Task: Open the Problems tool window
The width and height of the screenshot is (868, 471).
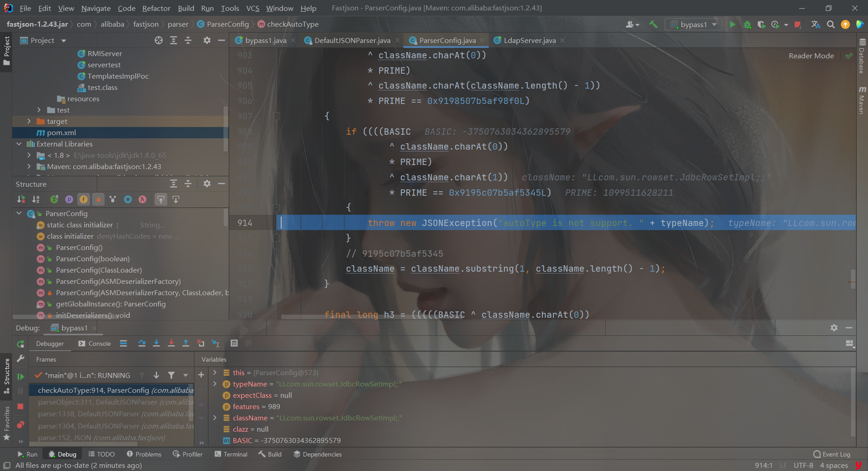Action: 144,454
